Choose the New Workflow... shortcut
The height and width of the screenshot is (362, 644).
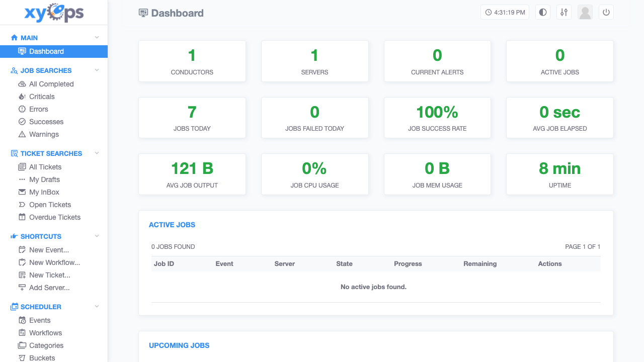point(54,262)
